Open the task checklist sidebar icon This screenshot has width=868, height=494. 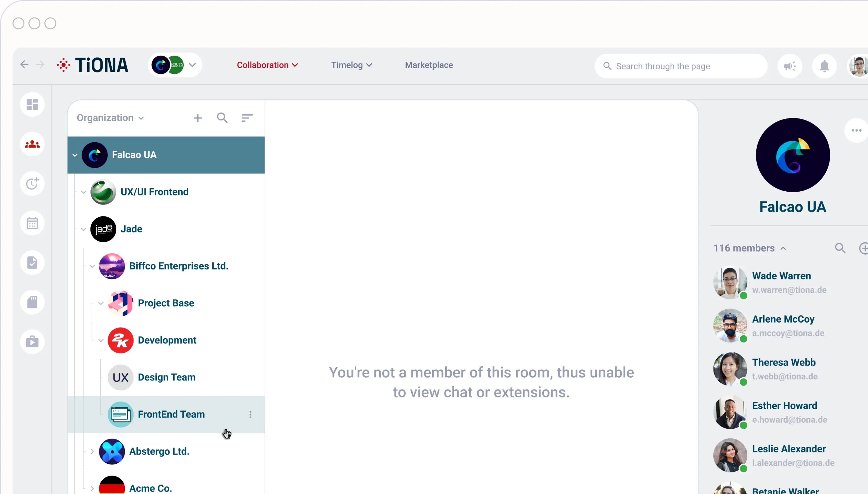[x=32, y=263]
